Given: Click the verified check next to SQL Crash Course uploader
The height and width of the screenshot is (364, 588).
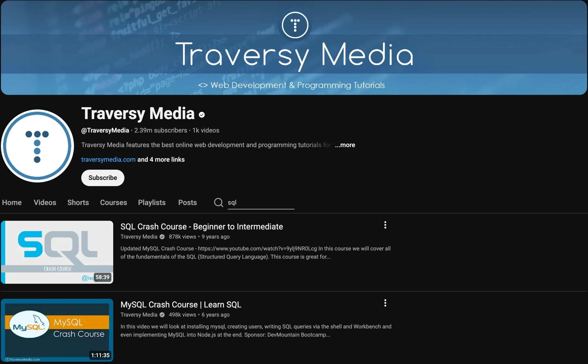Looking at the screenshot, I should 162,237.
